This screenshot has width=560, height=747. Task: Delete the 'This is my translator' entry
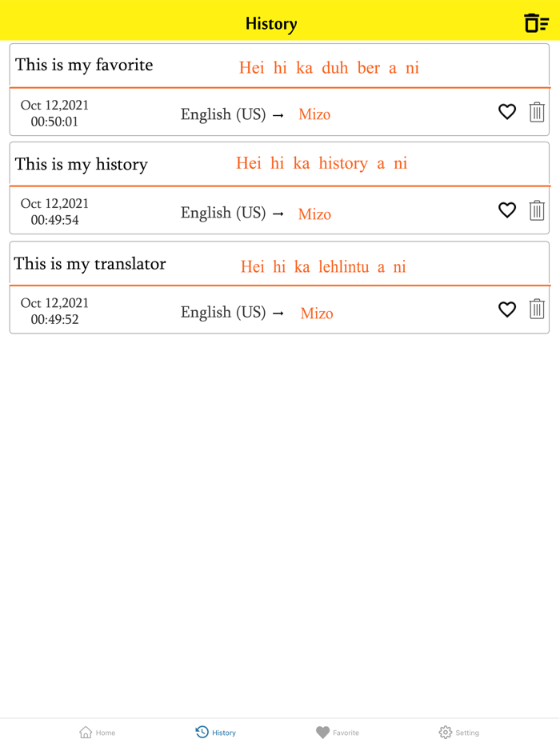[x=537, y=310]
